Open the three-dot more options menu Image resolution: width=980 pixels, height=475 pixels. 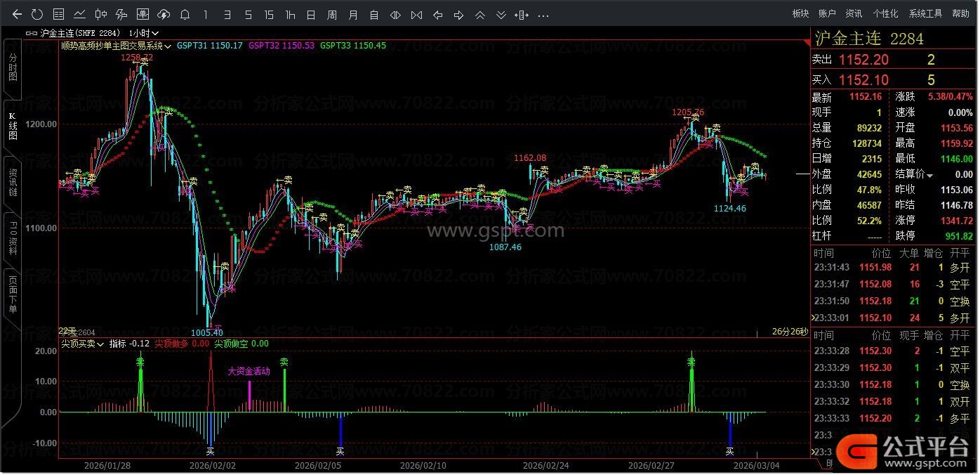[543, 14]
